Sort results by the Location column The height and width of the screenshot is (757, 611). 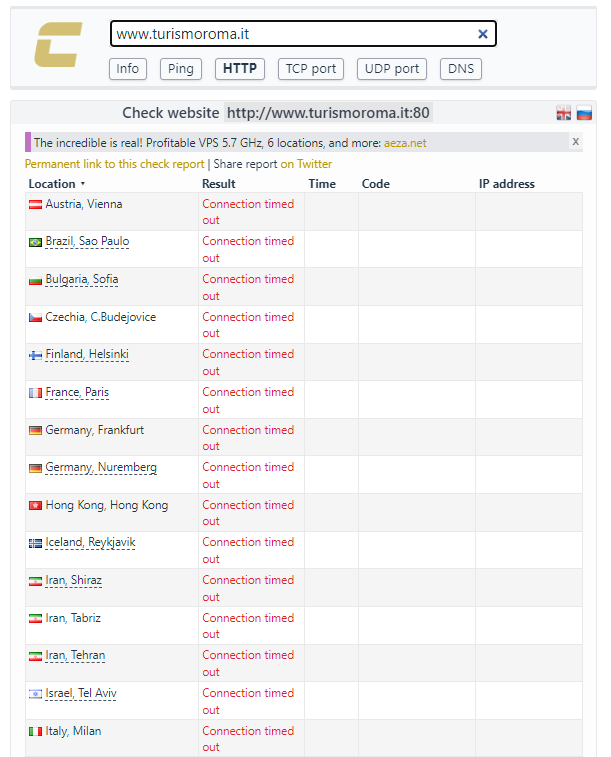[x=56, y=184]
